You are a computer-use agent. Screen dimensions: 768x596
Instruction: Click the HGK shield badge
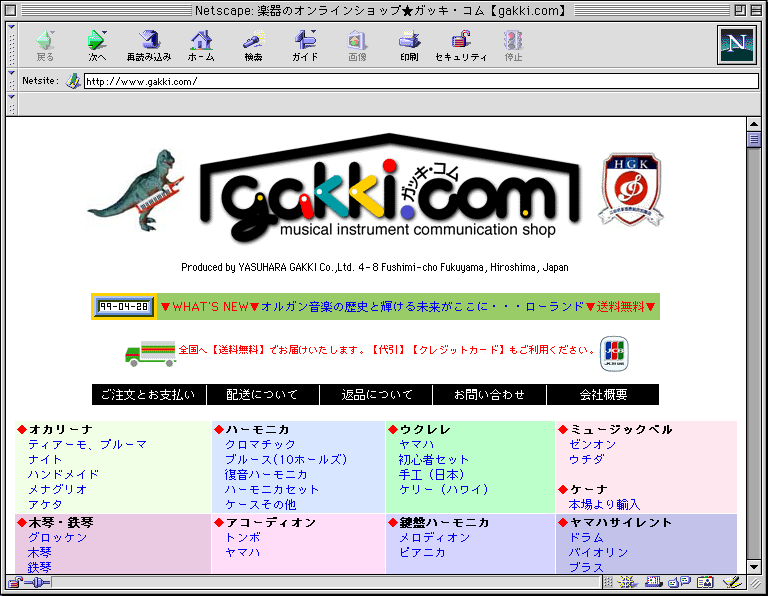coord(631,189)
